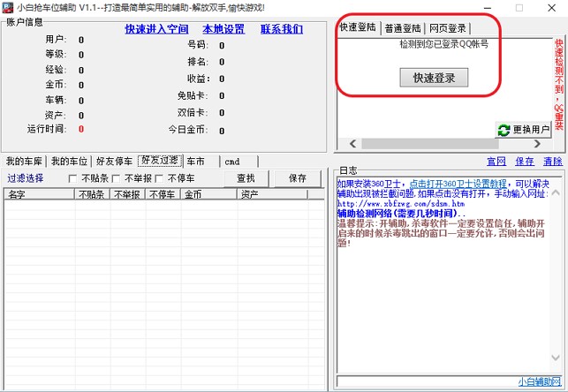Click the red 运行时间 value
Screen dimensions: 568x392
pyautogui.click(x=81, y=129)
